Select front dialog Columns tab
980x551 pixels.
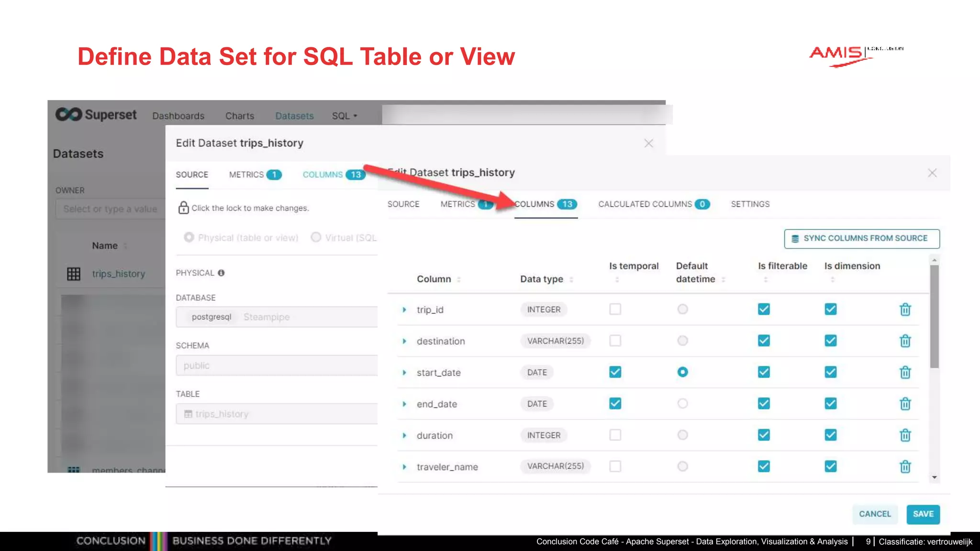[x=546, y=204]
